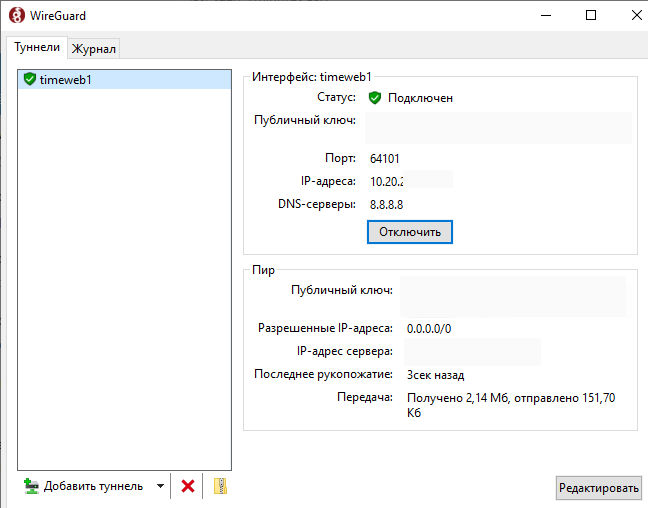This screenshot has width=648, height=508.
Task: Click allowed IPs value 0.0.0.0/0
Action: pyautogui.click(x=429, y=329)
